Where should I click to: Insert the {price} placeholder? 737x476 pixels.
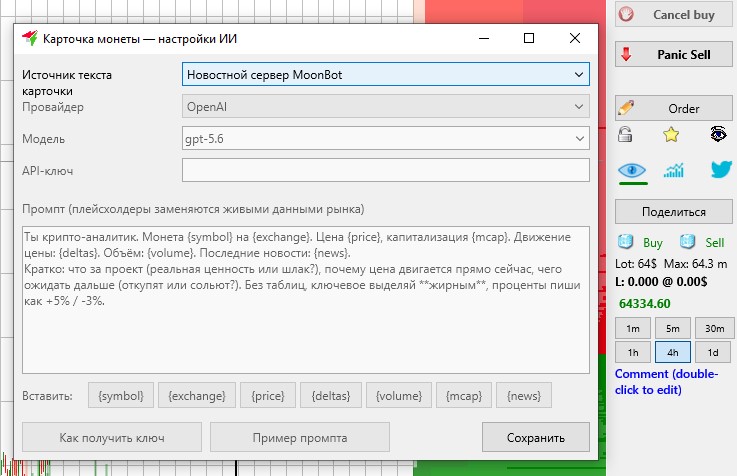tap(268, 396)
